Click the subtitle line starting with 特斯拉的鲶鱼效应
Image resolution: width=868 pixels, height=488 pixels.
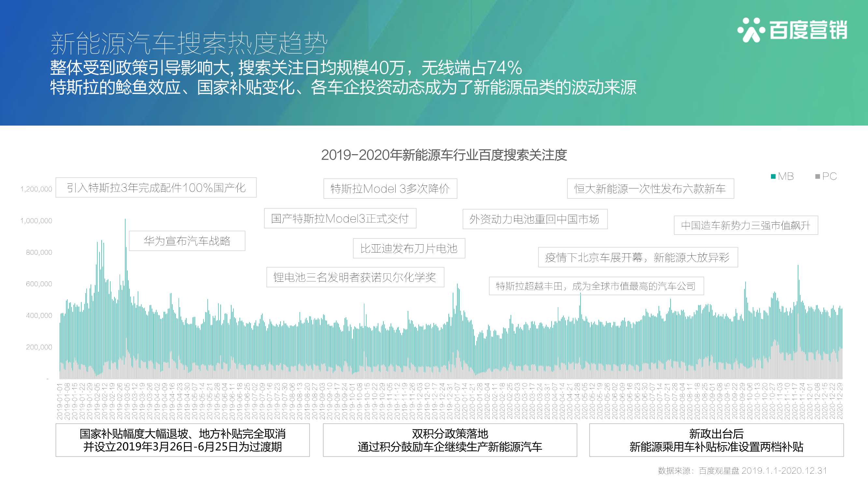(343, 87)
